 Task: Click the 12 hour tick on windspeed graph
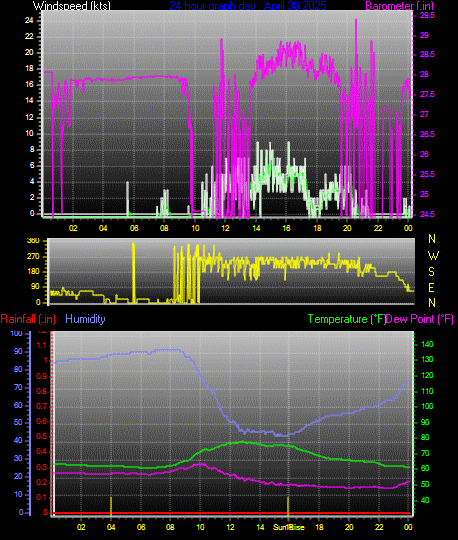(x=225, y=228)
